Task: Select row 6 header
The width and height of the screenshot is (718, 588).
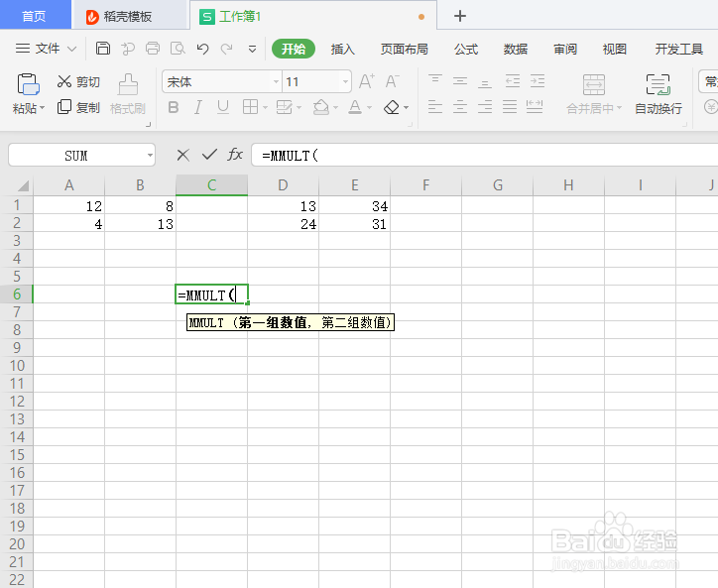Action: pyautogui.click(x=17, y=294)
